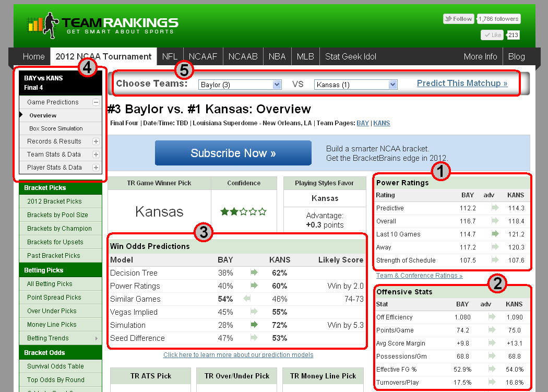Click the Subscribe Now button
Viewport: 548px width, 392px height.
(x=233, y=153)
